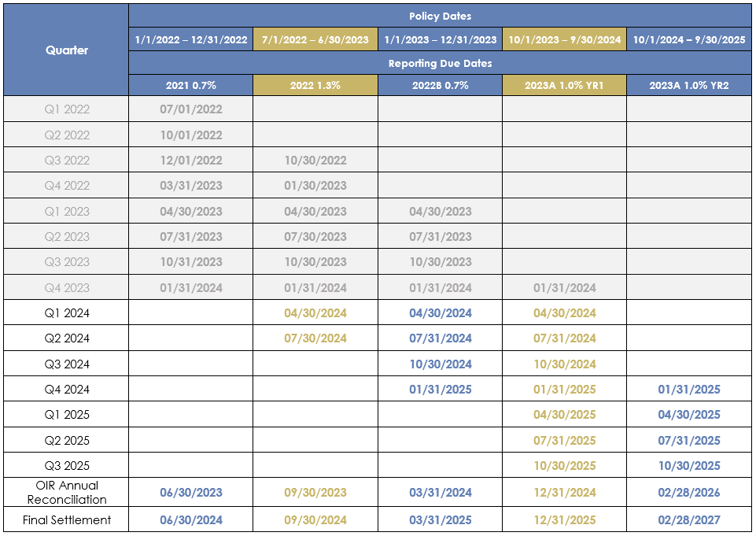This screenshot has height=536, width=756.
Task: Select the 02/28/2027 final settlement date
Action: click(x=689, y=519)
